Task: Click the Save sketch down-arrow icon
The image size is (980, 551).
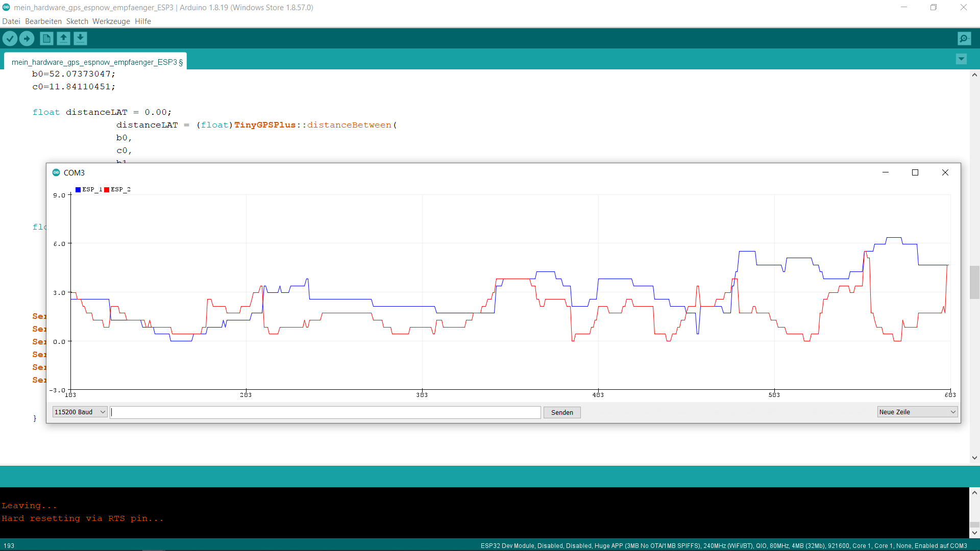Action: (80, 38)
